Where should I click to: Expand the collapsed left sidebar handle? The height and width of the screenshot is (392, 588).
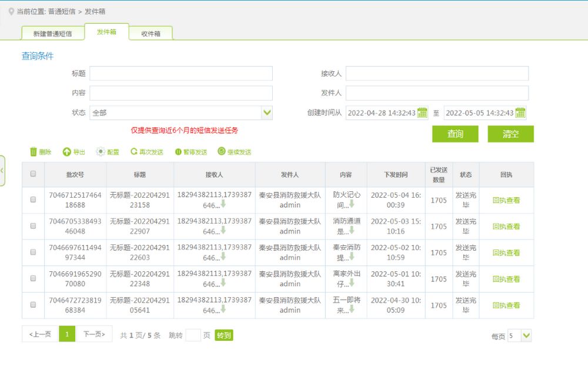(2, 171)
